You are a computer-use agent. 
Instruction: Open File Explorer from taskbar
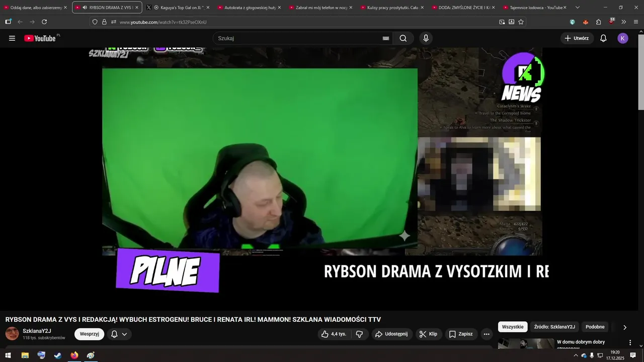tap(25, 355)
